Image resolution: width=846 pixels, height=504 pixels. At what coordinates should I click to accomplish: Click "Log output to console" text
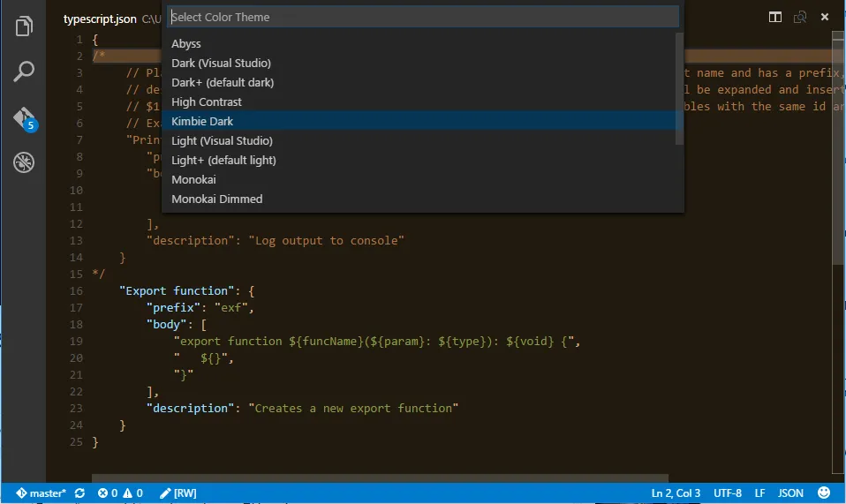326,240
